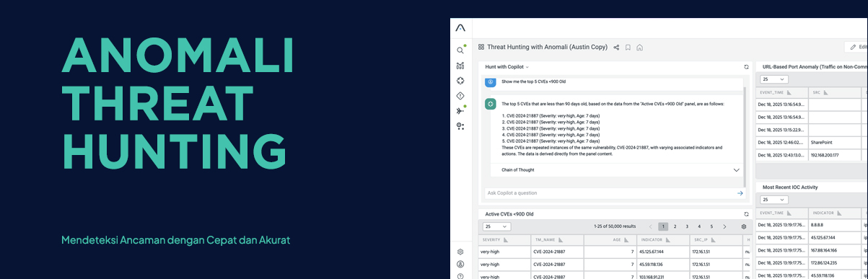Click the Most Recent IOC Activity panel title

pos(790,187)
